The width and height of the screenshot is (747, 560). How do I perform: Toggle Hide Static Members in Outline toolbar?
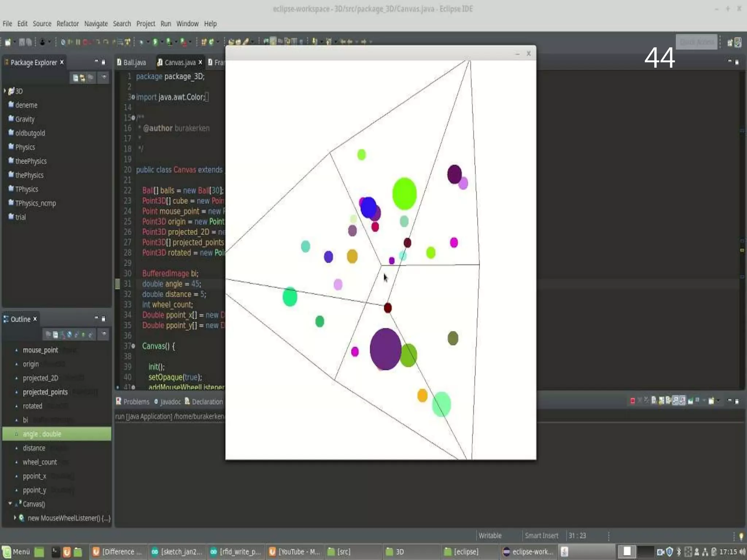(x=76, y=334)
